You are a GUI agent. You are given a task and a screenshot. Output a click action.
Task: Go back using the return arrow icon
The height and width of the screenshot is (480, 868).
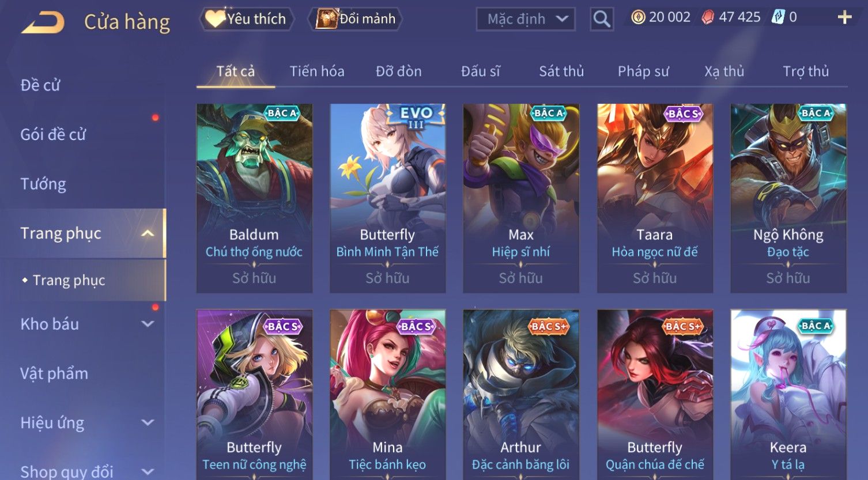(x=43, y=22)
